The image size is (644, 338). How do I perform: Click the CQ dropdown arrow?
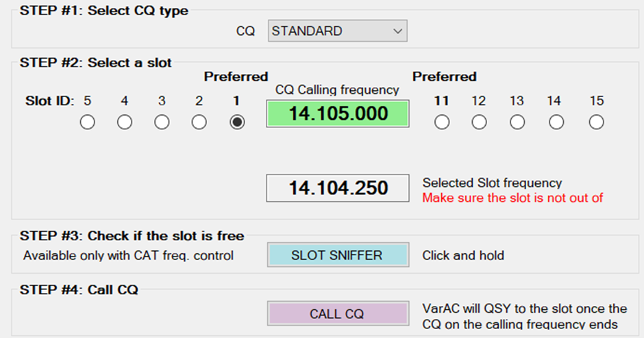point(397,31)
